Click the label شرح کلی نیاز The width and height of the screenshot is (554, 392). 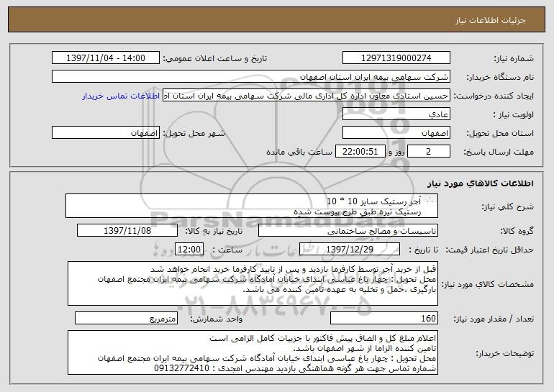coord(508,206)
